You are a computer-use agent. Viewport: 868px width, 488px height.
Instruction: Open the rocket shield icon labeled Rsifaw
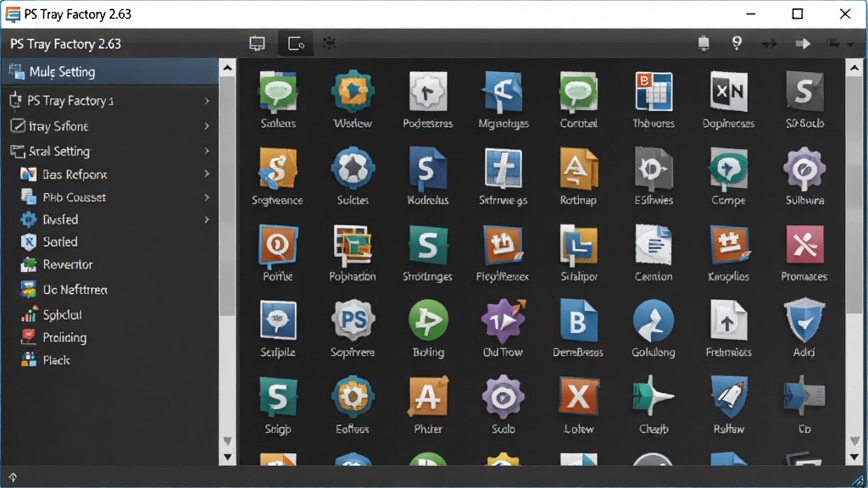[729, 396]
